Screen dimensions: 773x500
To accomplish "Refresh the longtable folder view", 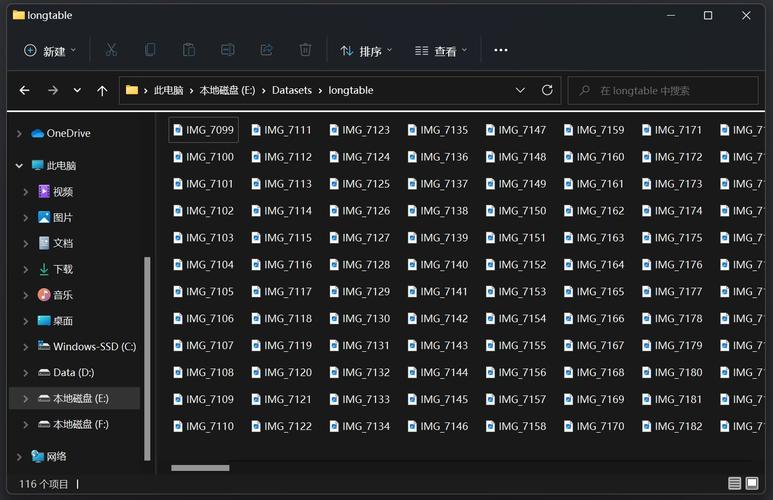I will point(547,90).
